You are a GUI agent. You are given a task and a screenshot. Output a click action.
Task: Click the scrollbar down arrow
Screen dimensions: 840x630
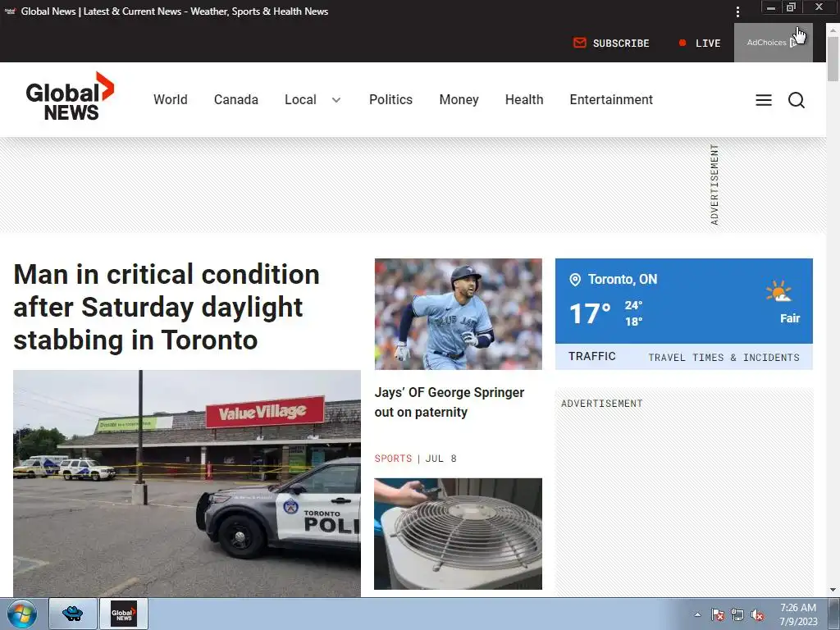tap(833, 590)
